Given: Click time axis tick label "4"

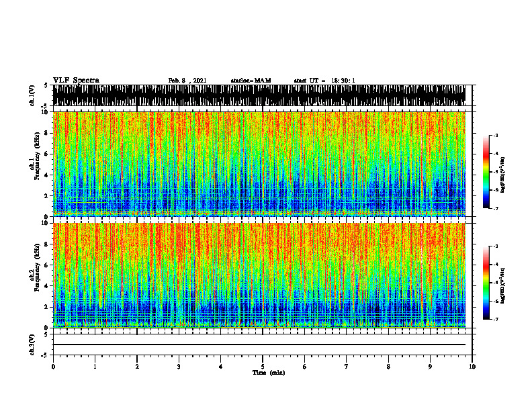Looking at the screenshot, I should [x=221, y=367].
